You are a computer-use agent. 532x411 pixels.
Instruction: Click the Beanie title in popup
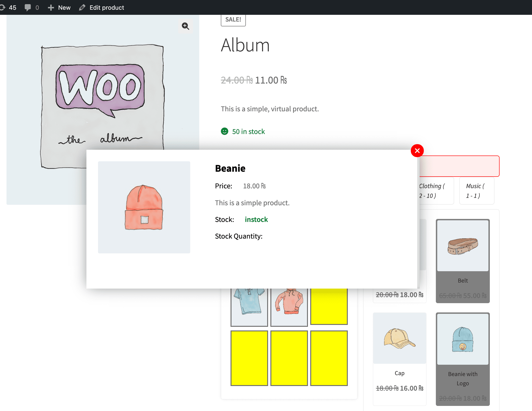(230, 168)
